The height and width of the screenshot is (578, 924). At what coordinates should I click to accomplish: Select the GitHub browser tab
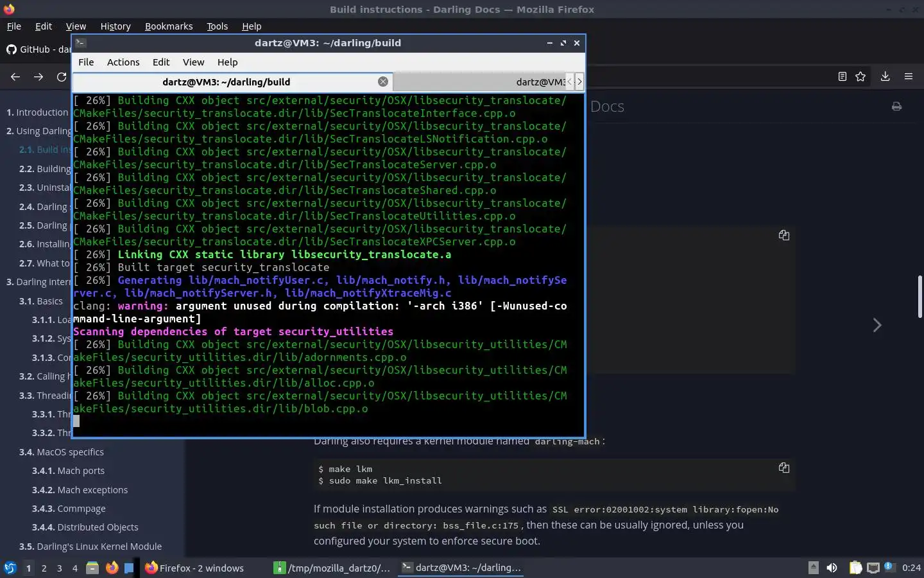38,49
